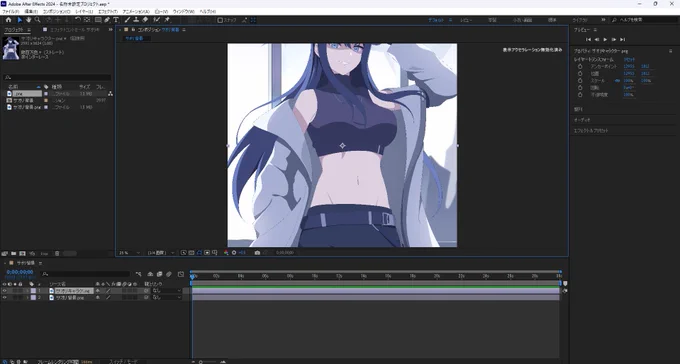Toggle the スケール stopwatch in Properties
This screenshot has height=364, width=680.
click(580, 81)
